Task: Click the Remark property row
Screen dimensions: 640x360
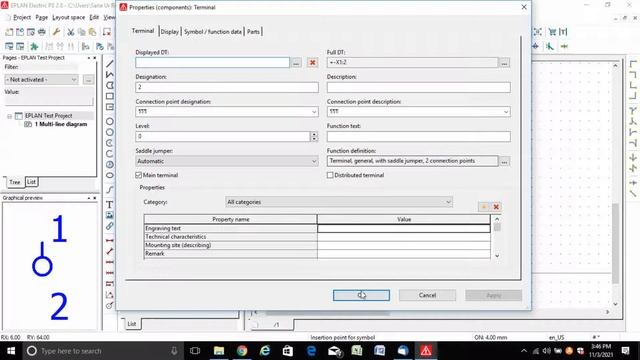Action: click(317, 254)
